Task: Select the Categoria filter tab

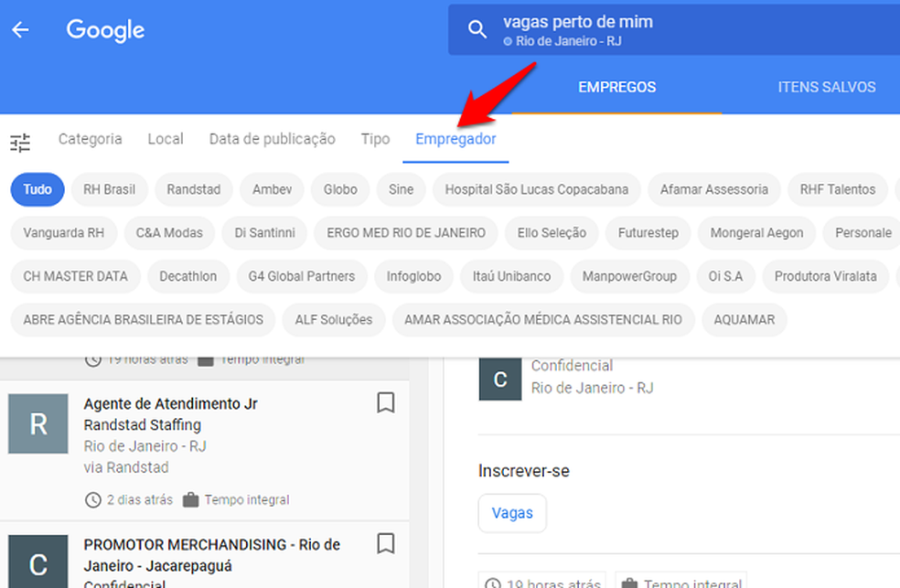Action: pos(91,139)
